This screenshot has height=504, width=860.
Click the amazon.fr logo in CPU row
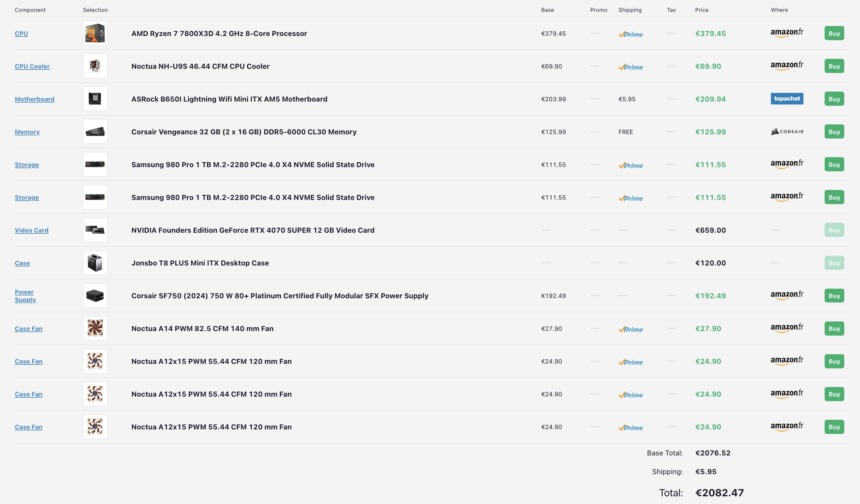coord(787,33)
